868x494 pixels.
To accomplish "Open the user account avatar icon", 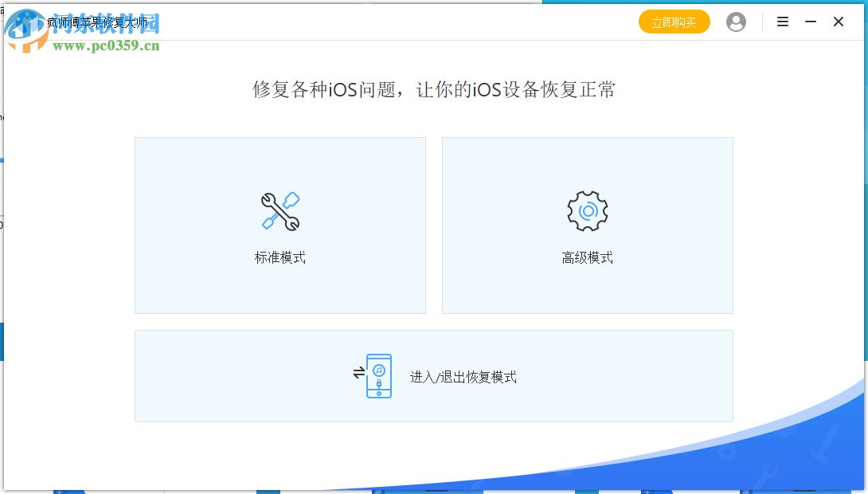I will click(x=736, y=22).
